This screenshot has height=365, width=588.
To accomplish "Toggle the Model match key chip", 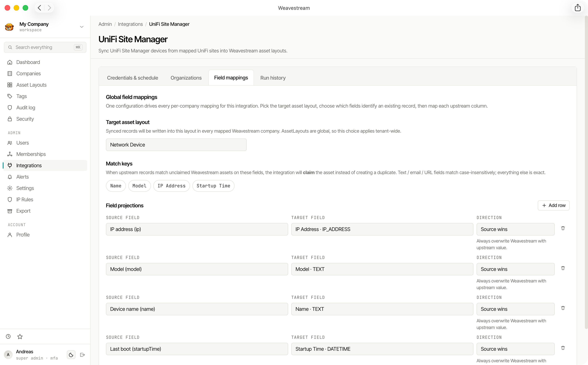I will pos(139,186).
